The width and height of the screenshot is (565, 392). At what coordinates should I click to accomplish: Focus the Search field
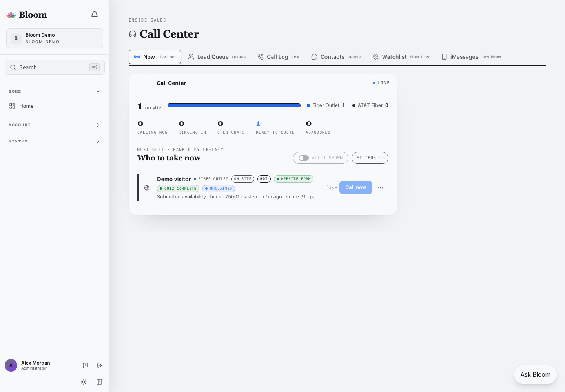[x=55, y=67]
